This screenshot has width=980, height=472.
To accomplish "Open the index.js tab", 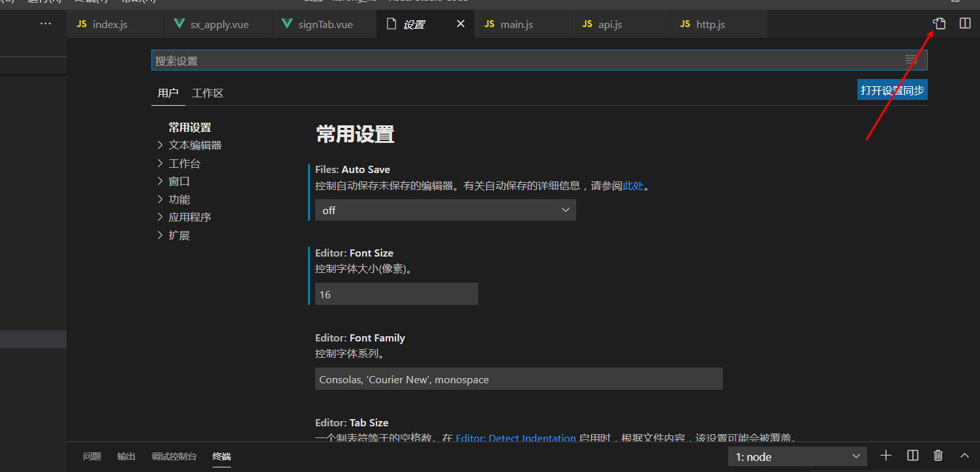I will (115, 24).
